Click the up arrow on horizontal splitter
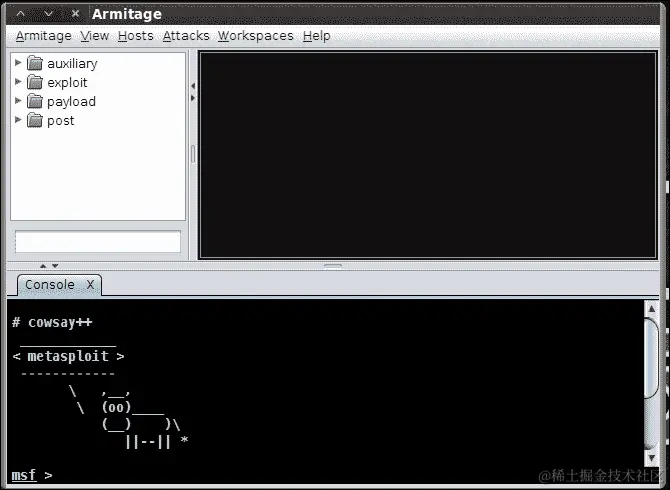670x490 pixels. [43, 266]
